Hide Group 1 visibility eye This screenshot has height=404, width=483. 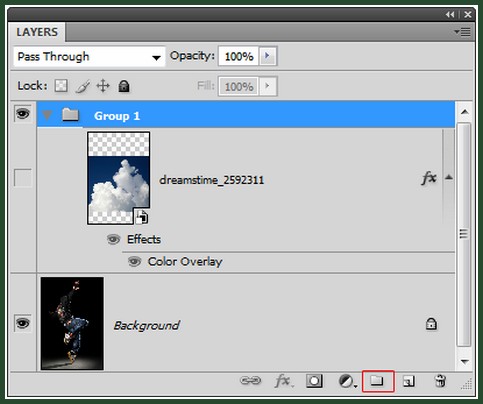click(22, 114)
